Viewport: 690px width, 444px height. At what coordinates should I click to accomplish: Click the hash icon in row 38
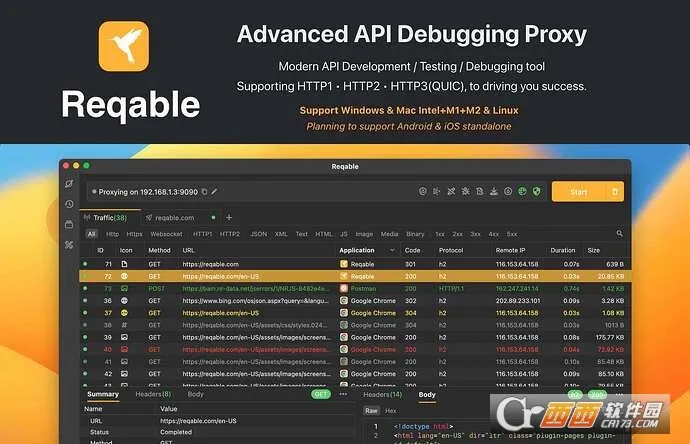[x=125, y=325]
